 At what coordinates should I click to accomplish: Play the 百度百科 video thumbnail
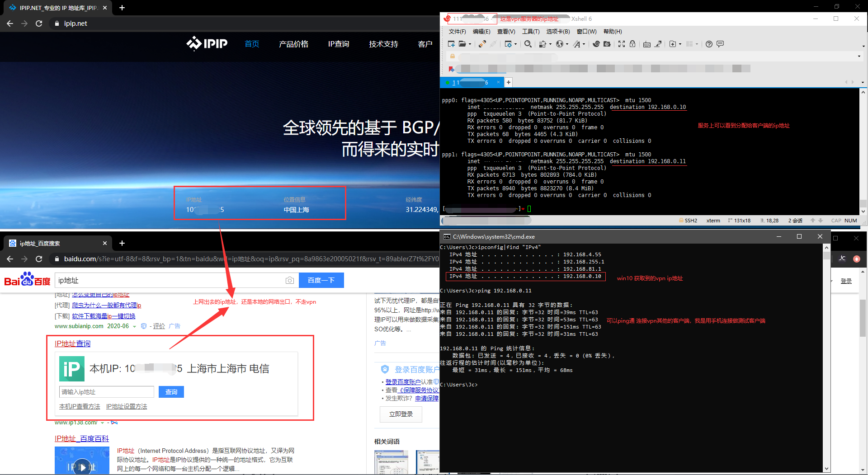tap(82, 467)
